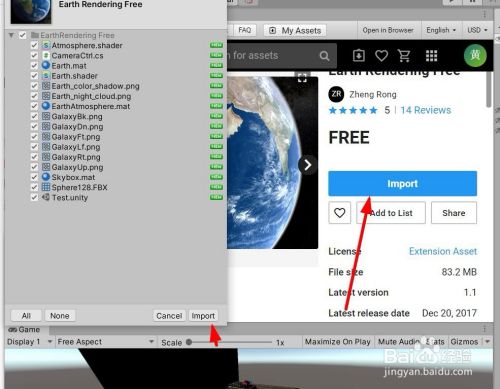
Task: Click the Earth.shader file icon
Action: [x=46, y=76]
